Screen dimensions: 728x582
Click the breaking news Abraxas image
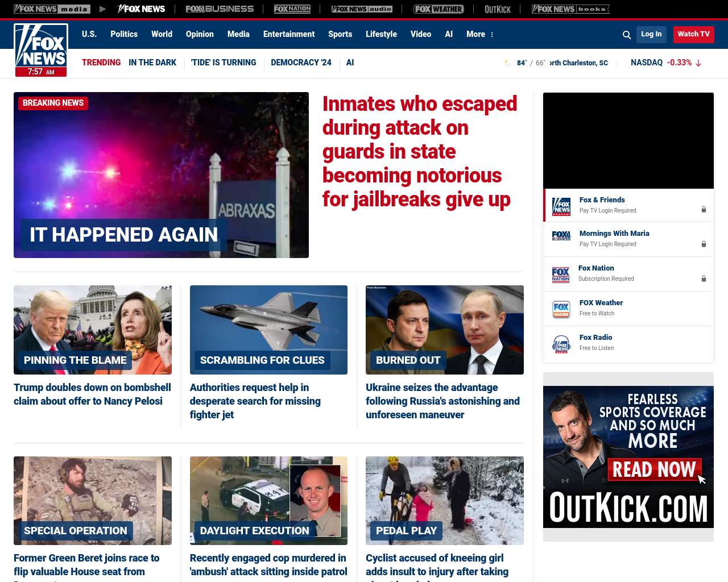pos(161,175)
